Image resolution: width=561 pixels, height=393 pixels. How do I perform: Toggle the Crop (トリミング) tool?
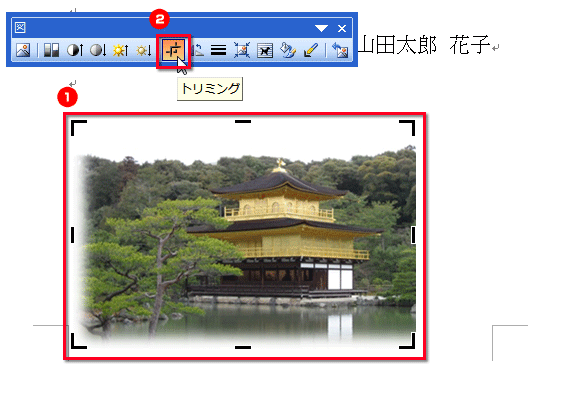pyautogui.click(x=174, y=51)
